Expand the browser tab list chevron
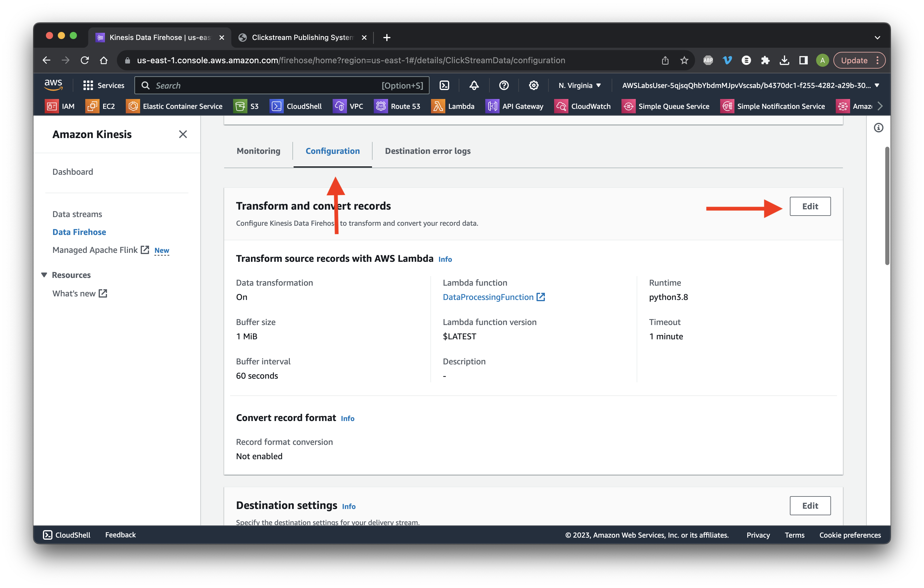 [877, 38]
